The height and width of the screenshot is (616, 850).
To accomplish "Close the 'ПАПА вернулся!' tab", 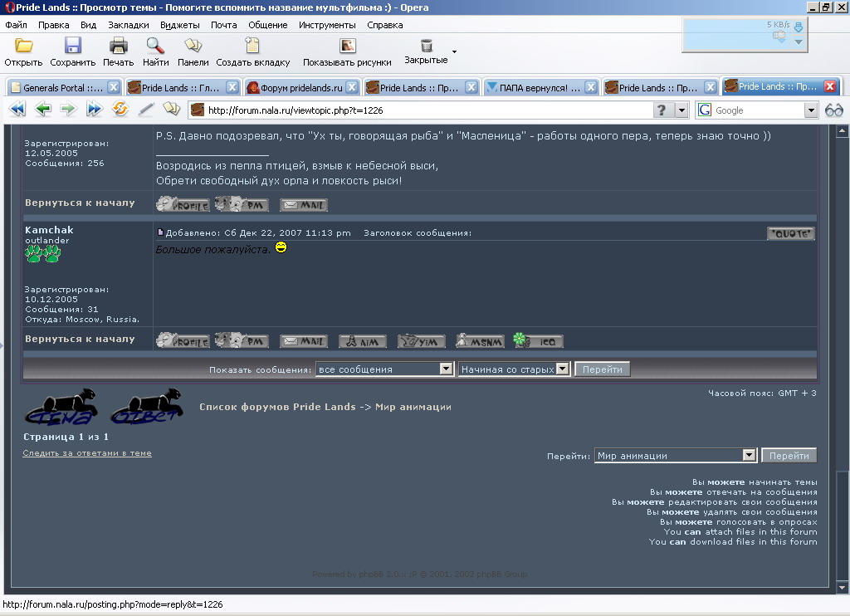I will point(591,87).
